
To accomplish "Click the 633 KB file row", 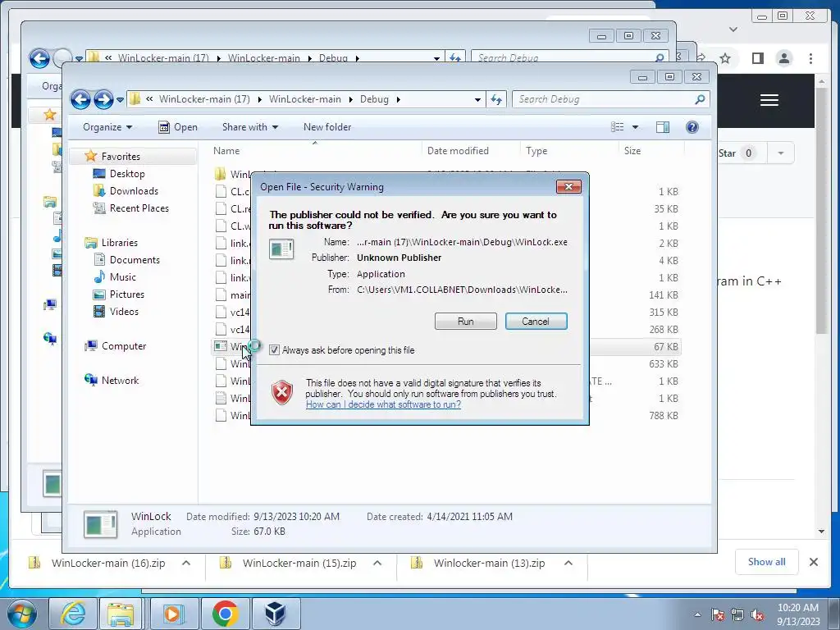I will pyautogui.click(x=445, y=363).
